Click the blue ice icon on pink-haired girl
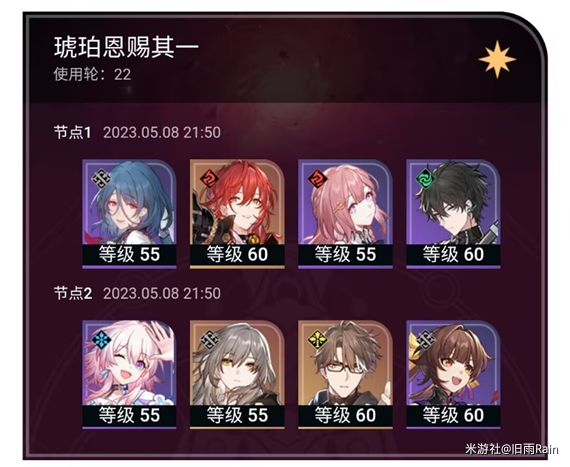Viewport: 570px width, 467px height. tap(101, 340)
